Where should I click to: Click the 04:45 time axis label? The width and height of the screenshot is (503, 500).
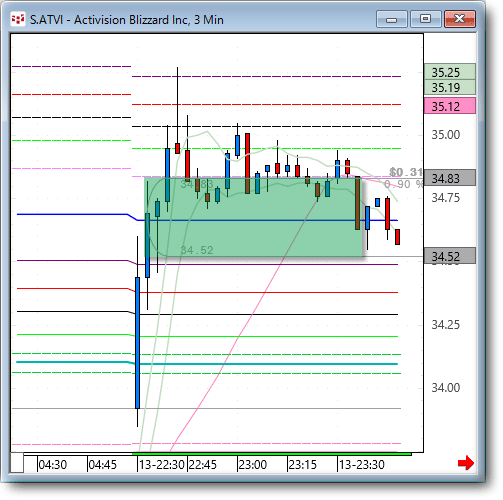point(103,464)
